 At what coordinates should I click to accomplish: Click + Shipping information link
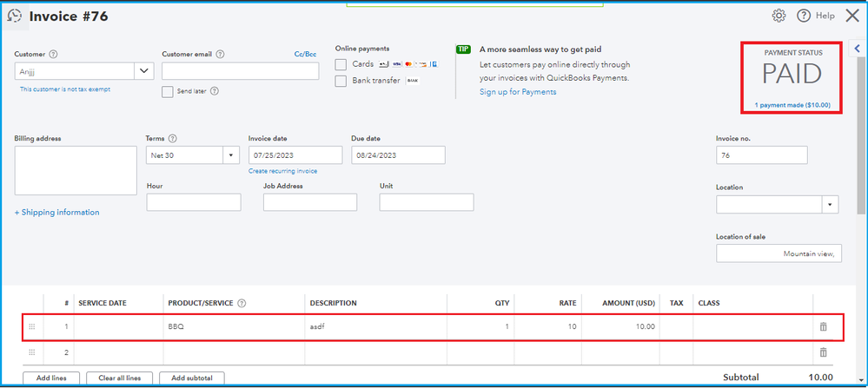click(x=57, y=213)
